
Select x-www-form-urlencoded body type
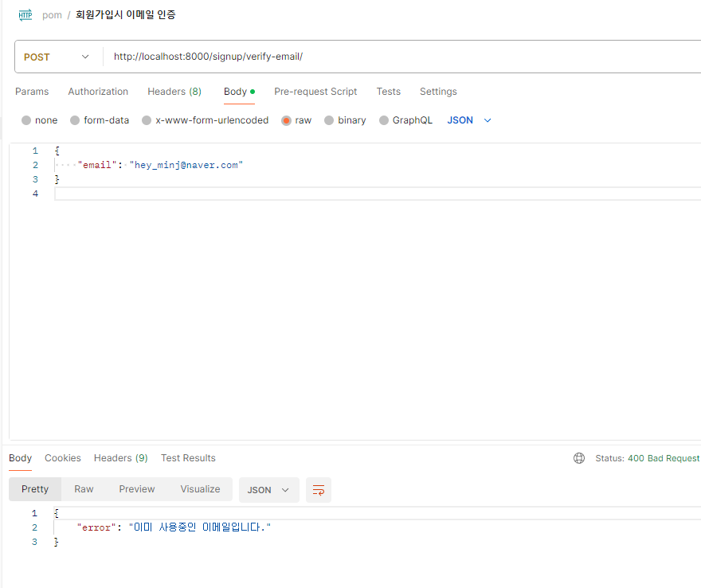(206, 120)
